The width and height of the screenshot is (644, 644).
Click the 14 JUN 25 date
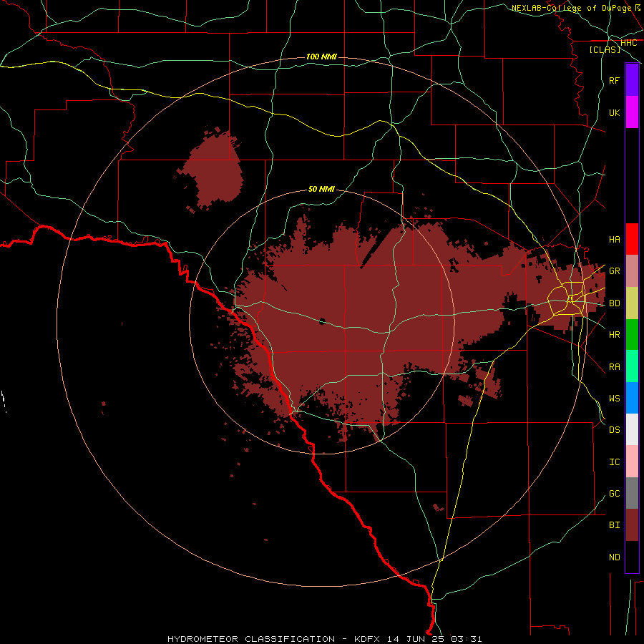[416, 639]
